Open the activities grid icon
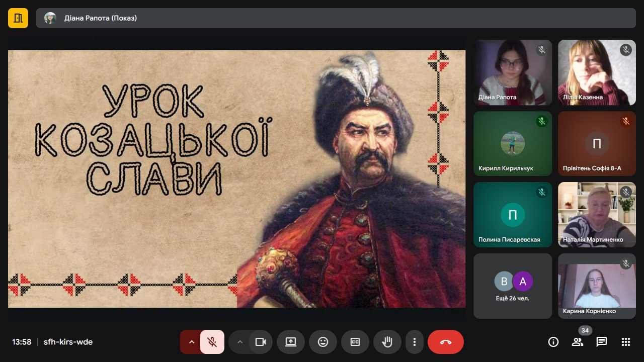This screenshot has width=644, height=362. (x=626, y=342)
